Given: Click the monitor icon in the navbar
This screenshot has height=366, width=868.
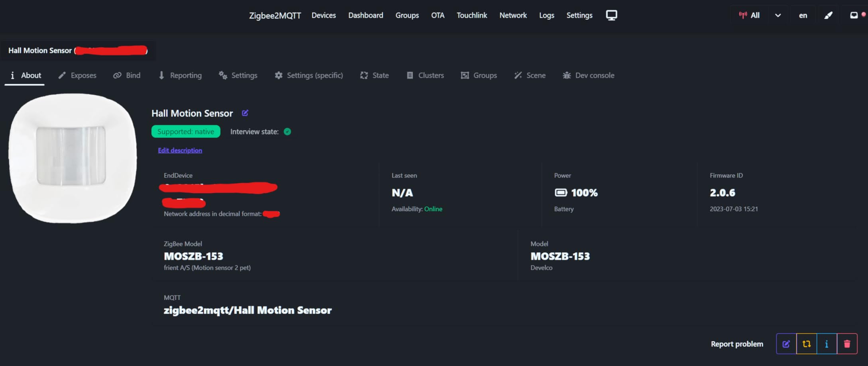Looking at the screenshot, I should 611,15.
